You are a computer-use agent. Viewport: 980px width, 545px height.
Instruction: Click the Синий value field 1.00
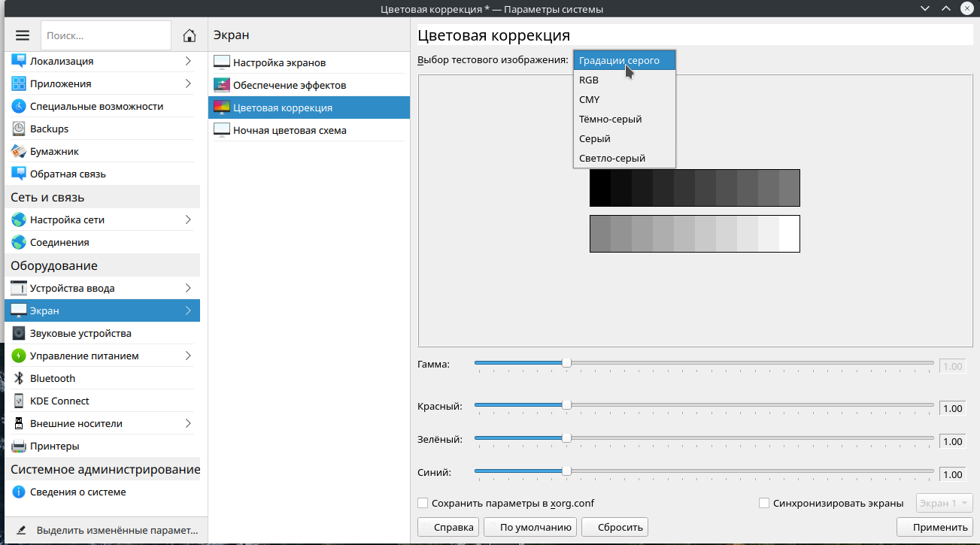point(951,474)
